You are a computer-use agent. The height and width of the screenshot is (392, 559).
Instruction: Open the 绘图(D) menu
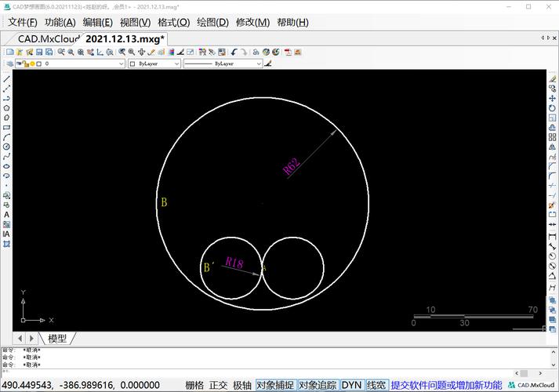click(212, 23)
